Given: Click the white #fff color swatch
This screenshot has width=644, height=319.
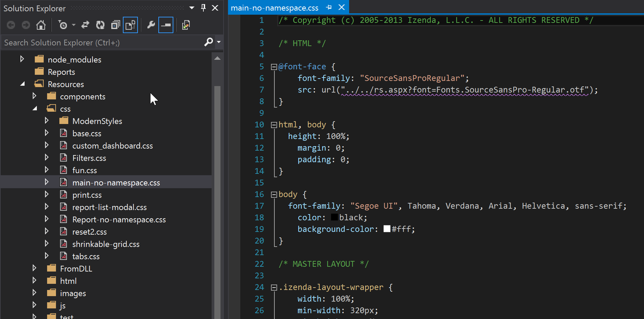Looking at the screenshot, I should [x=387, y=229].
